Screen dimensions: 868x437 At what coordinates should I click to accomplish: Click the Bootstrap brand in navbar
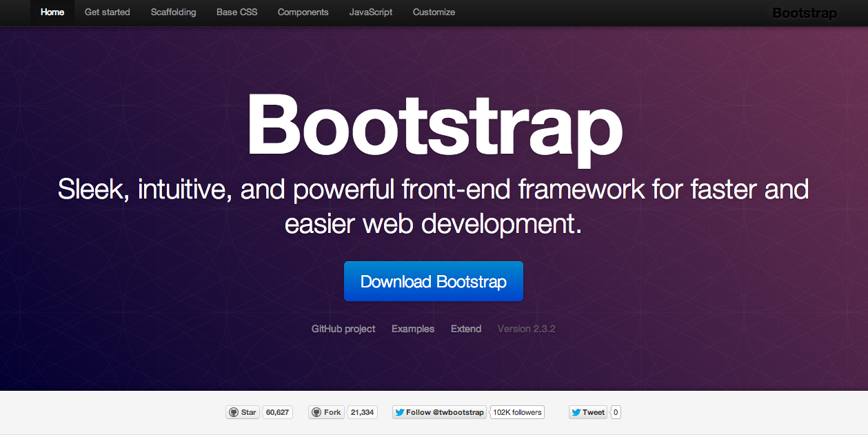(805, 13)
